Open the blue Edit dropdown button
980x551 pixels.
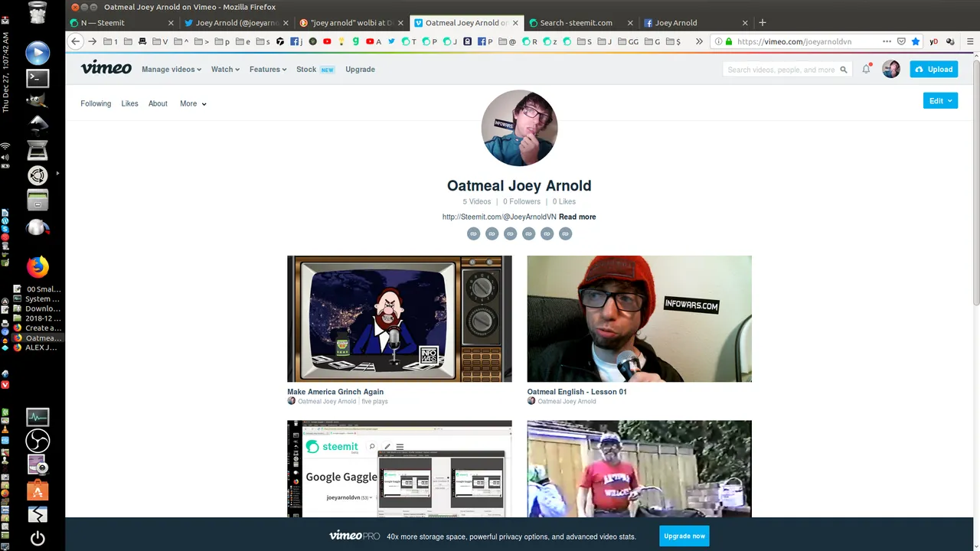click(x=940, y=101)
